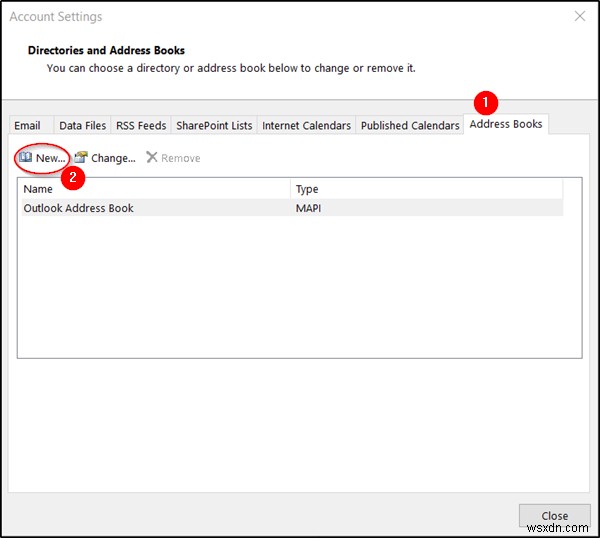
Task: Click the Name column header
Action: pyautogui.click(x=156, y=189)
